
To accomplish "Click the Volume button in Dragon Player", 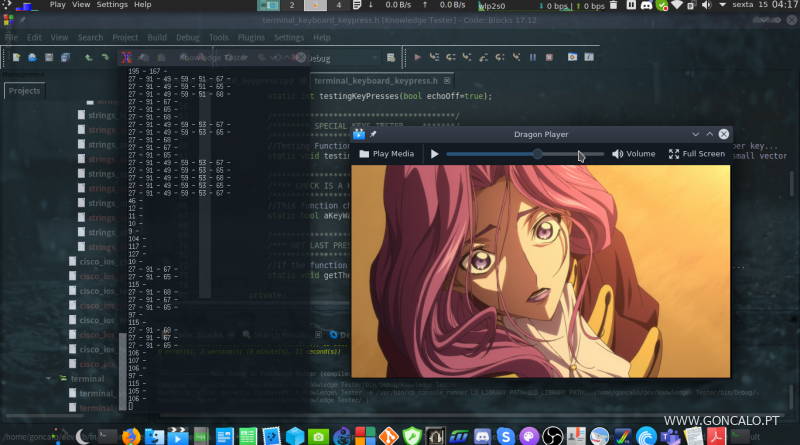I will (634, 154).
